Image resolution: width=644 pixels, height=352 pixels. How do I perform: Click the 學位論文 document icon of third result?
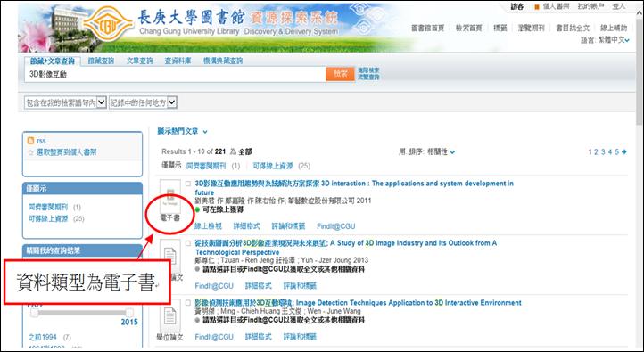[170, 315]
